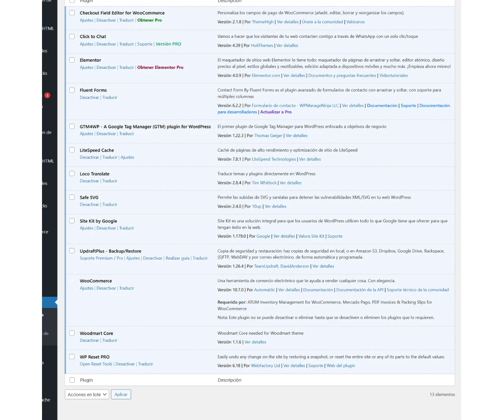Open Ajustes for WooCommerce

pyautogui.click(x=87, y=288)
